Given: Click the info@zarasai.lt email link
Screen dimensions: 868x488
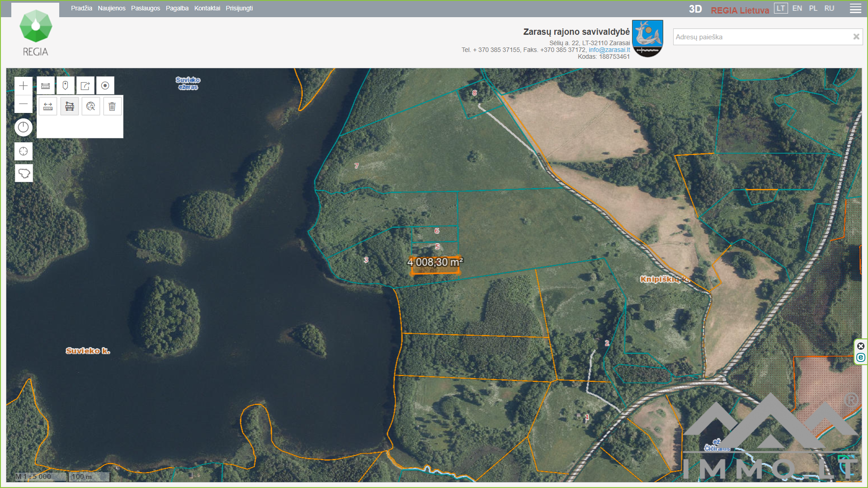Looking at the screenshot, I should (609, 50).
